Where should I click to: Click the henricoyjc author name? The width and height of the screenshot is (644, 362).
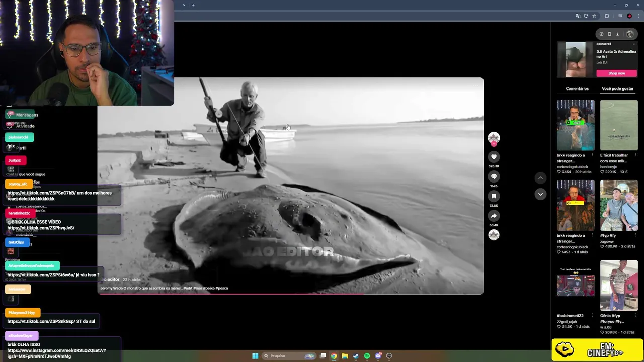click(609, 167)
